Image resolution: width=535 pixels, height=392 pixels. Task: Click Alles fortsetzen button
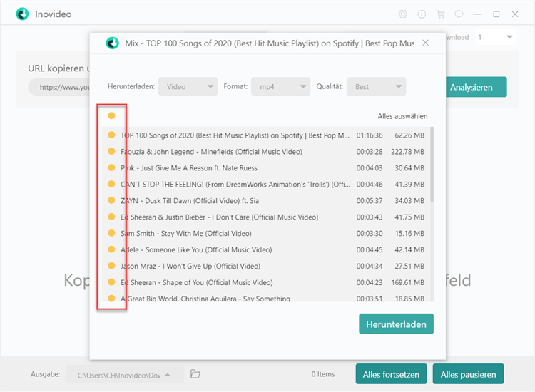391,374
